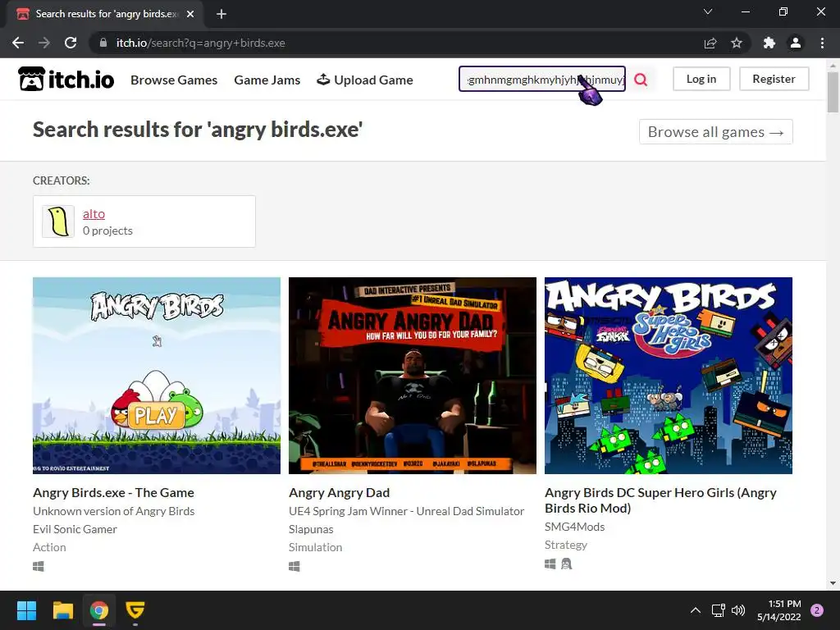Screen dimensions: 840x630
Task: Click the Slapunas author link
Action: click(311, 529)
